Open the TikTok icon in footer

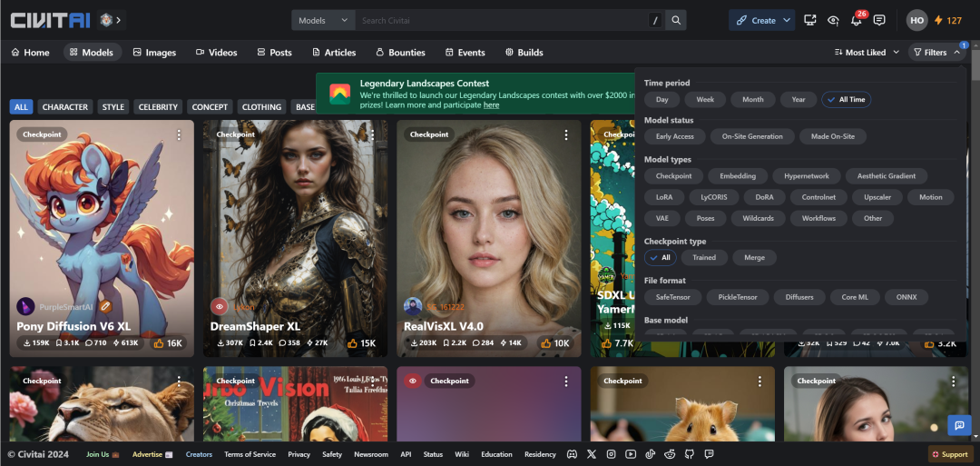point(650,454)
